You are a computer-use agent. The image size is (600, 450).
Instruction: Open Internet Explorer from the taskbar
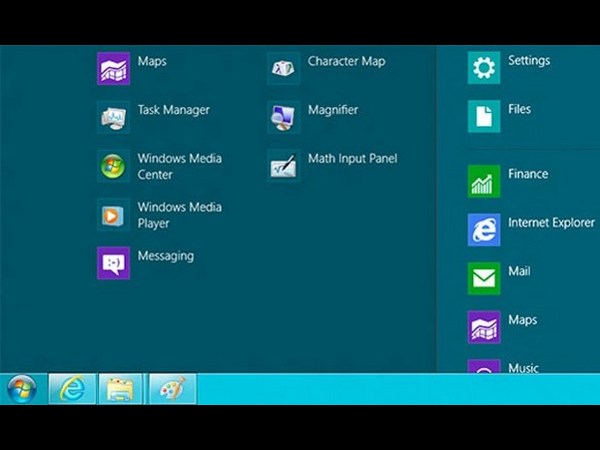pos(72,388)
